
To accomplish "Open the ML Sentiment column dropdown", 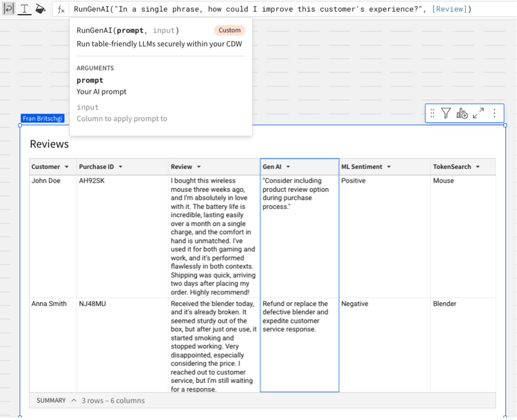I will (x=389, y=167).
